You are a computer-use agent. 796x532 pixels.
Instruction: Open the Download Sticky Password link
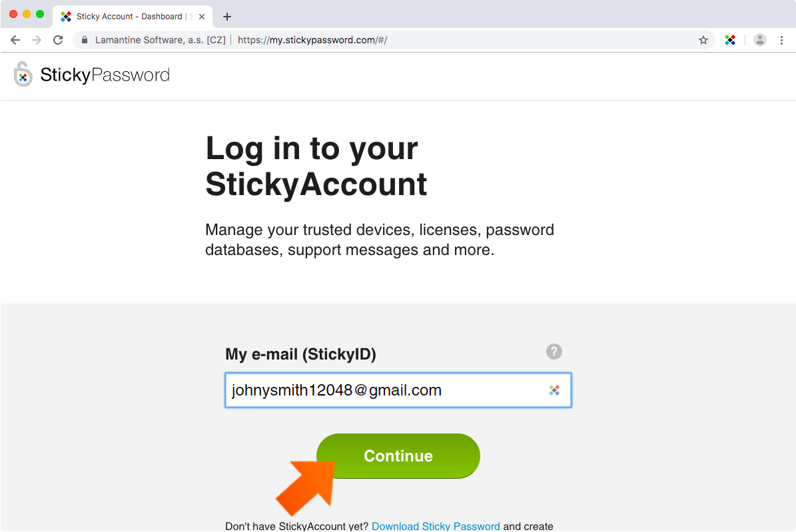point(436,526)
